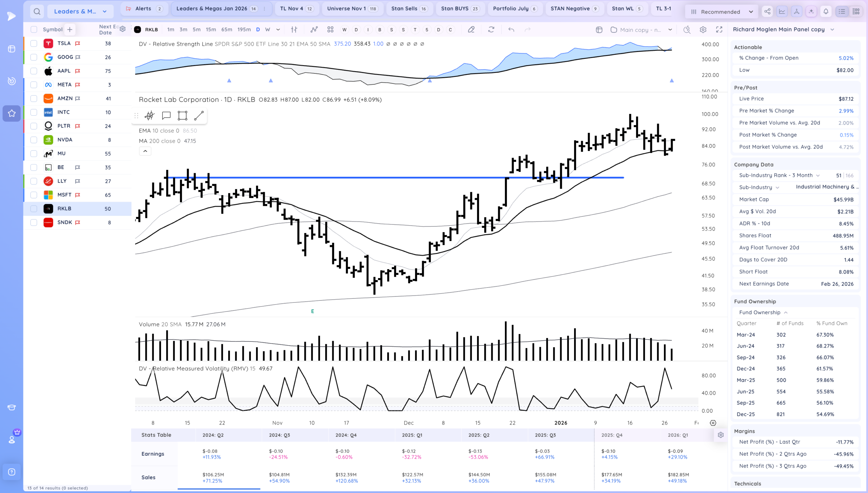
Task: Check the NVDA row checkbox
Action: point(34,140)
